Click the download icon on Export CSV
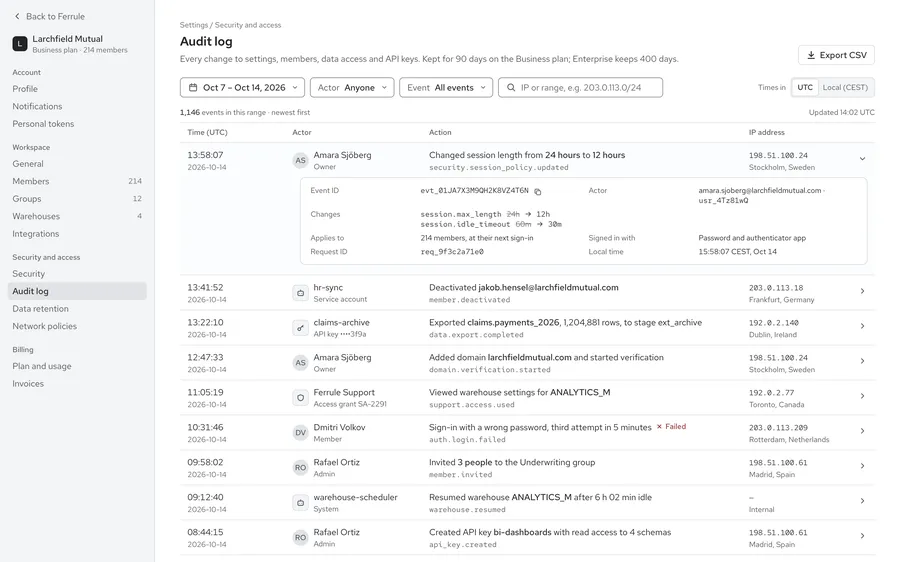The height and width of the screenshot is (562, 900). click(x=811, y=55)
